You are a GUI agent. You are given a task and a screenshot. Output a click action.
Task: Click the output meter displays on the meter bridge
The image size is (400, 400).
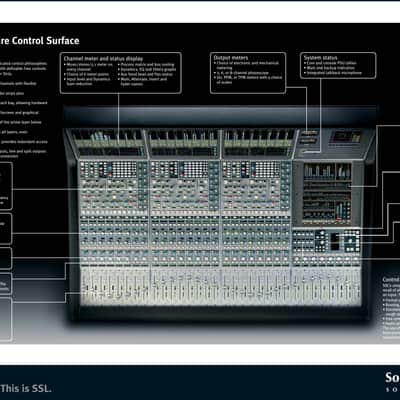point(309,137)
